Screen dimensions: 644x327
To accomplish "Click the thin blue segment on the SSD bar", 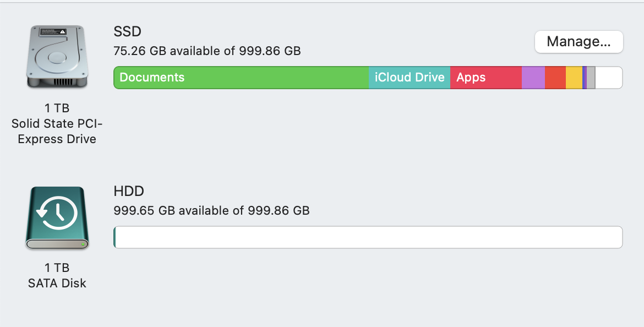I will [584, 78].
